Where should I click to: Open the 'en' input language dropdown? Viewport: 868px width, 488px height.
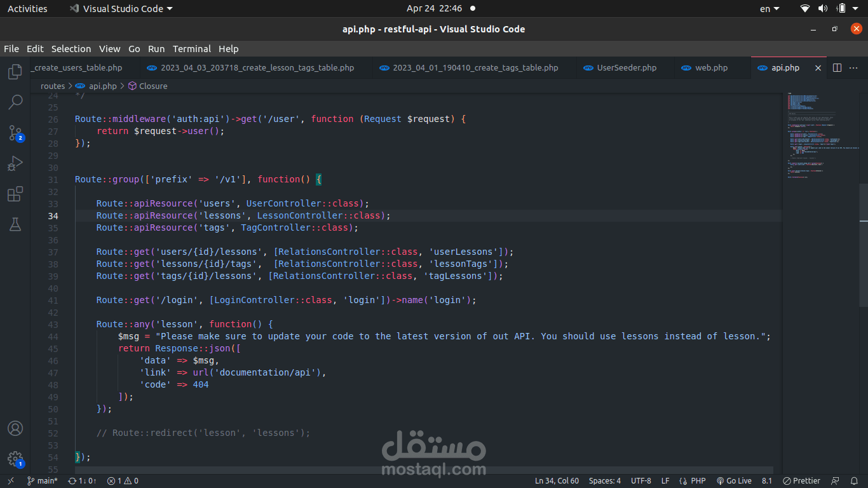770,9
